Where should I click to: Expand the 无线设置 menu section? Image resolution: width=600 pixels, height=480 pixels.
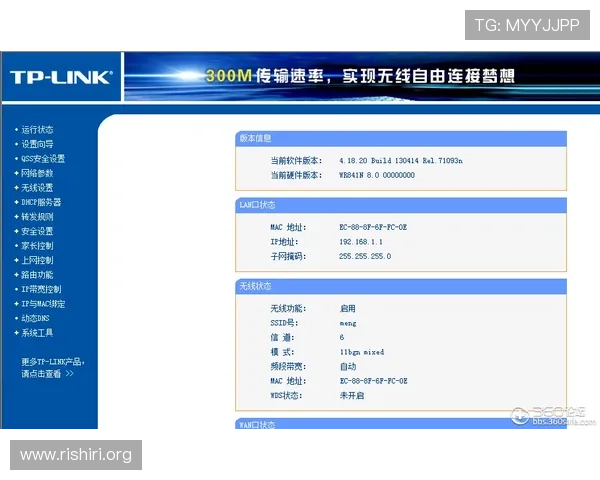pos(37,188)
